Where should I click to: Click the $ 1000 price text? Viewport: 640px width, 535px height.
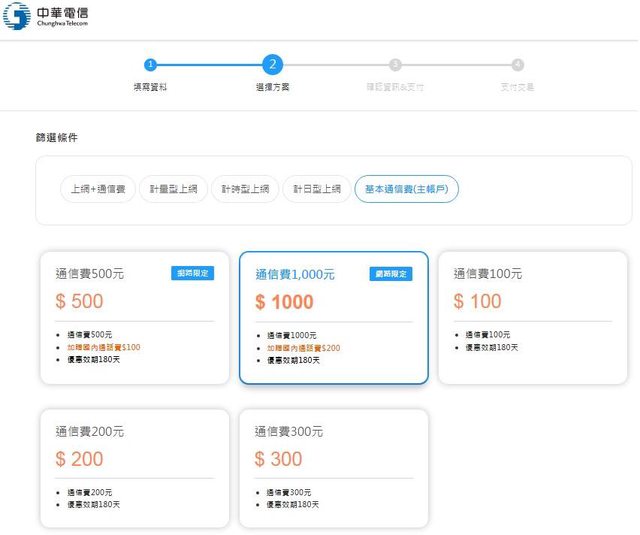284,302
